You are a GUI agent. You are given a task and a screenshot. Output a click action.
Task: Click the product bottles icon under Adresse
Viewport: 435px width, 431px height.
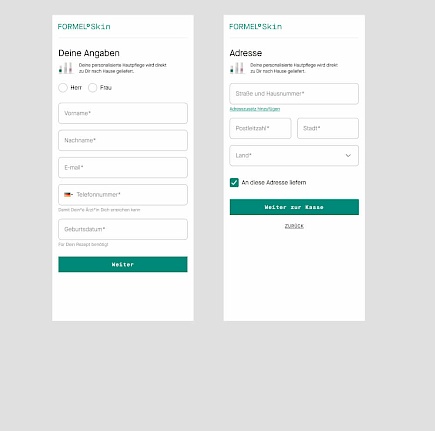pyautogui.click(x=237, y=68)
